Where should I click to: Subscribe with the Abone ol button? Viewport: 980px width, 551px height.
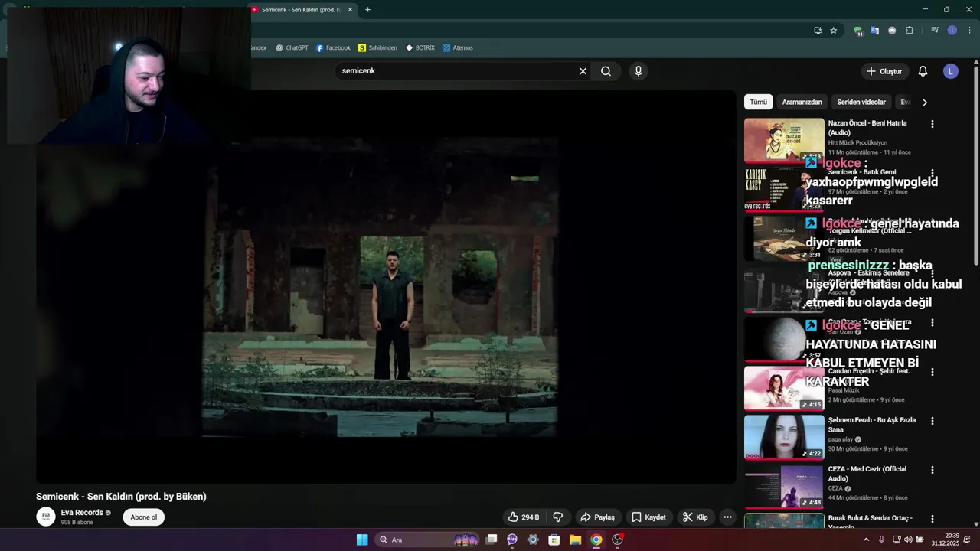point(143,517)
